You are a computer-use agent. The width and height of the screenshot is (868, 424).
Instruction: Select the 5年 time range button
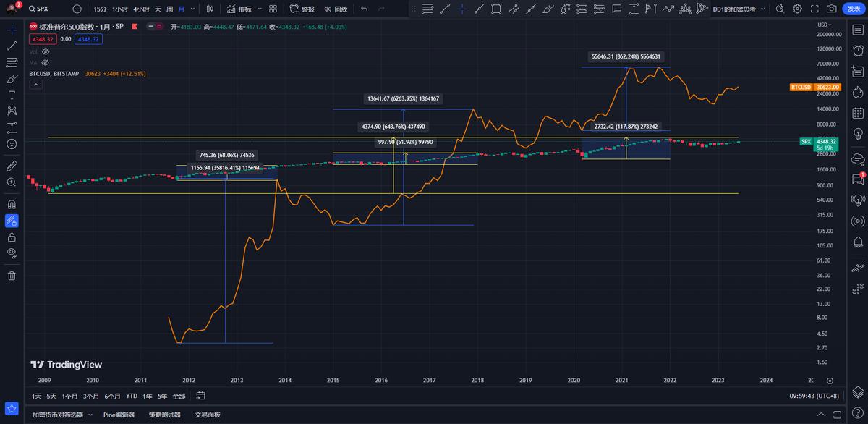click(x=162, y=396)
